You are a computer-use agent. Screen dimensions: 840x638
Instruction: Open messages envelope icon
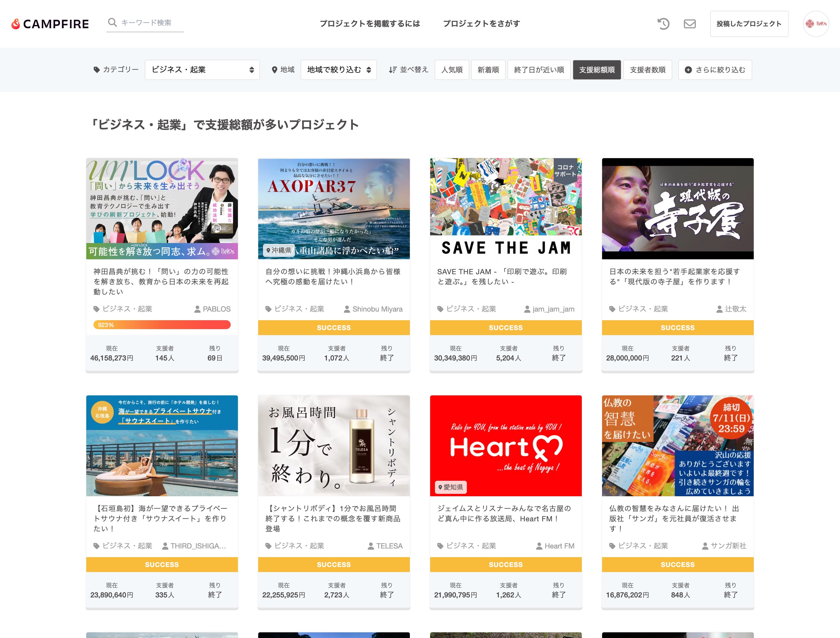point(690,24)
